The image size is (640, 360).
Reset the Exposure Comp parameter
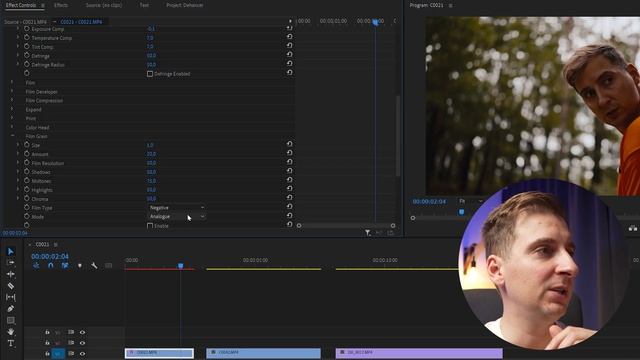289,28
